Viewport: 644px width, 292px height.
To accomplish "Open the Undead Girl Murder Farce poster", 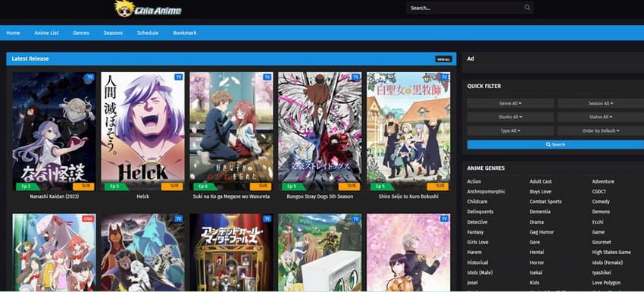I will (x=231, y=252).
